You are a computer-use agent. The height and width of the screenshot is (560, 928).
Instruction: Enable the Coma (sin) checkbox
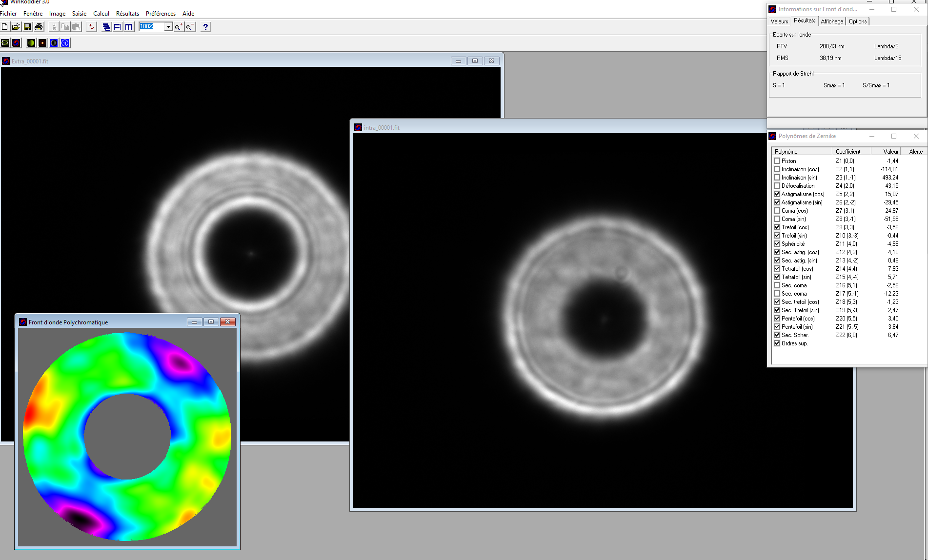(777, 219)
